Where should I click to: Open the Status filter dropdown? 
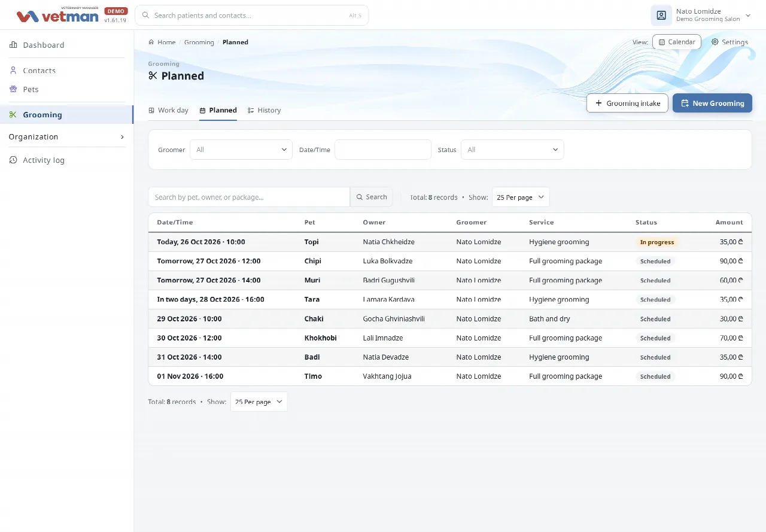[x=512, y=150]
